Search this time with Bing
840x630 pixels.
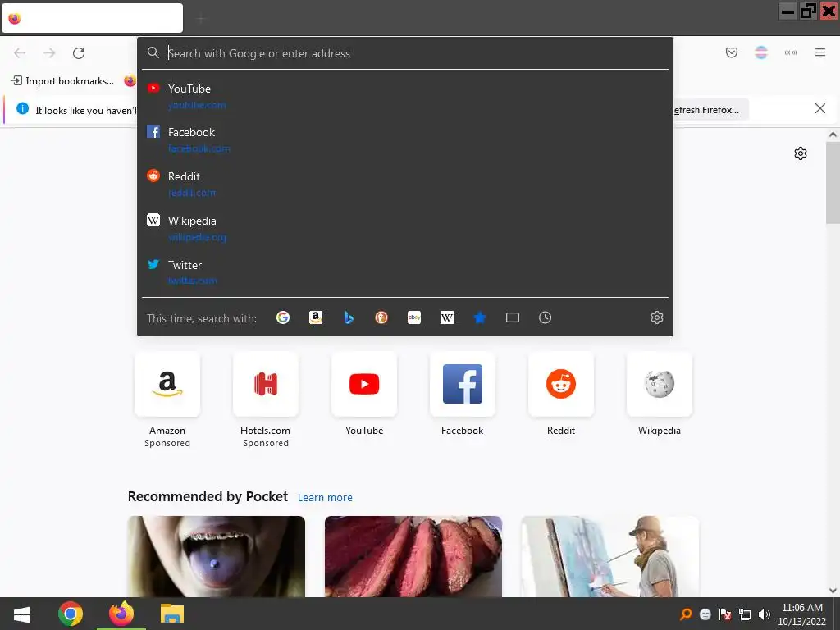click(348, 317)
